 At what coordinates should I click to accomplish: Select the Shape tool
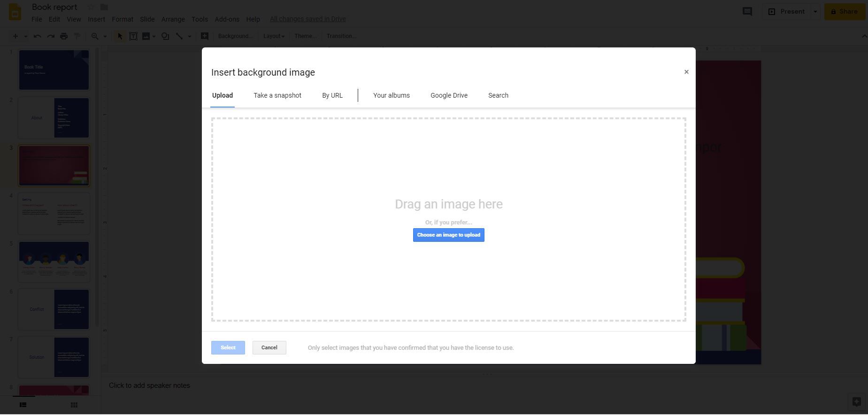click(165, 36)
